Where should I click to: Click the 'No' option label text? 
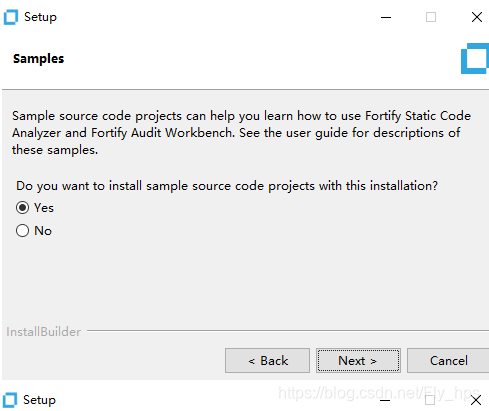coord(43,231)
